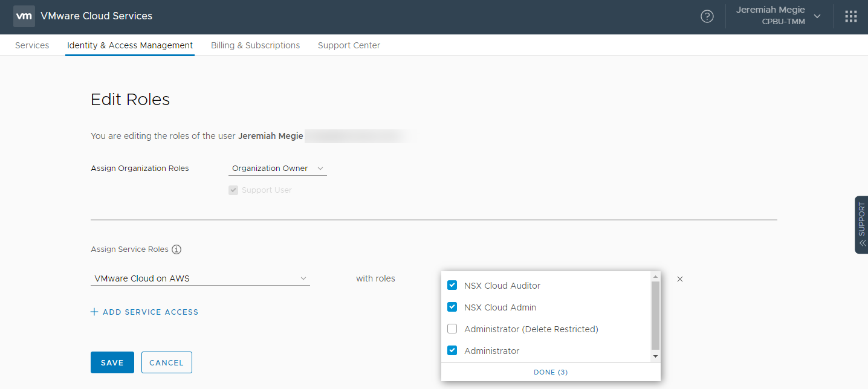868x389 pixels.
Task: Open the Organization Owner dropdown
Action: pyautogui.click(x=277, y=169)
